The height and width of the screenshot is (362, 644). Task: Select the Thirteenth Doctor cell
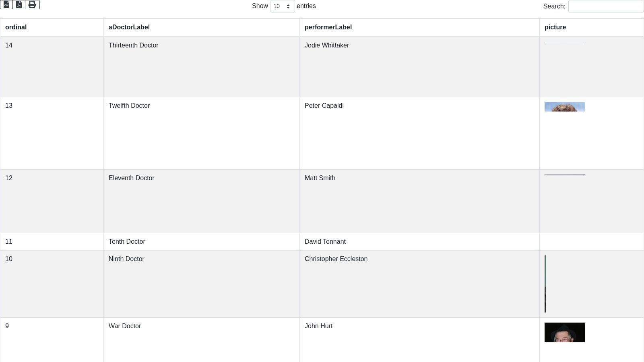(134, 45)
